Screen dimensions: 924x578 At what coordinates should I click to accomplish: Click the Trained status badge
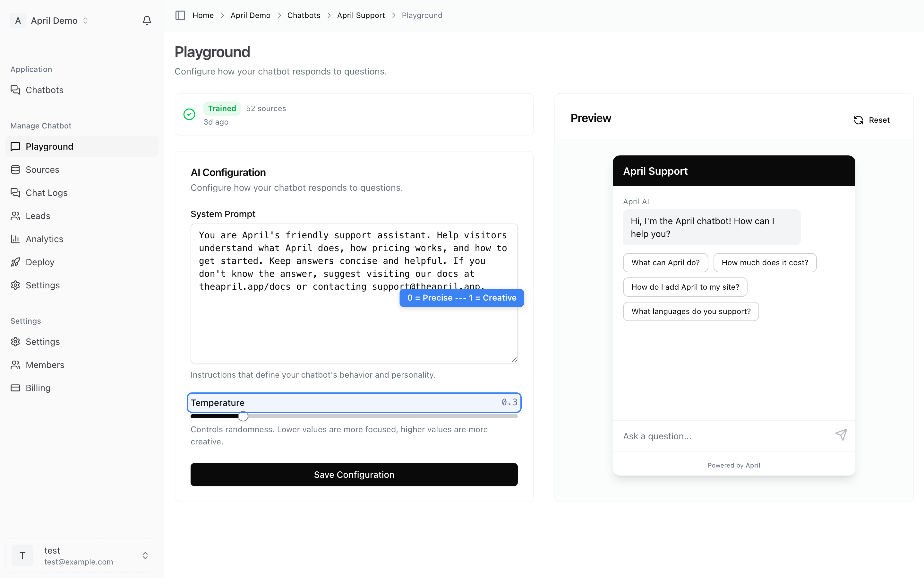222,109
